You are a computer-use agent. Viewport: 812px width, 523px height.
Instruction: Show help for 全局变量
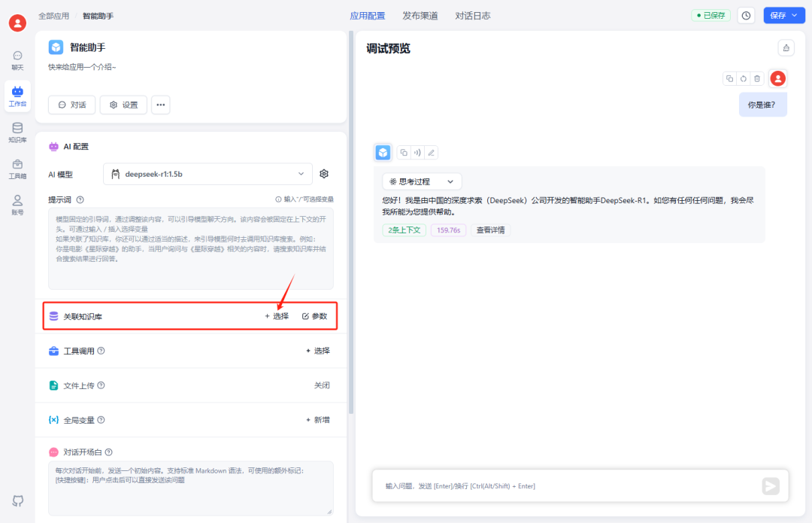pos(101,420)
